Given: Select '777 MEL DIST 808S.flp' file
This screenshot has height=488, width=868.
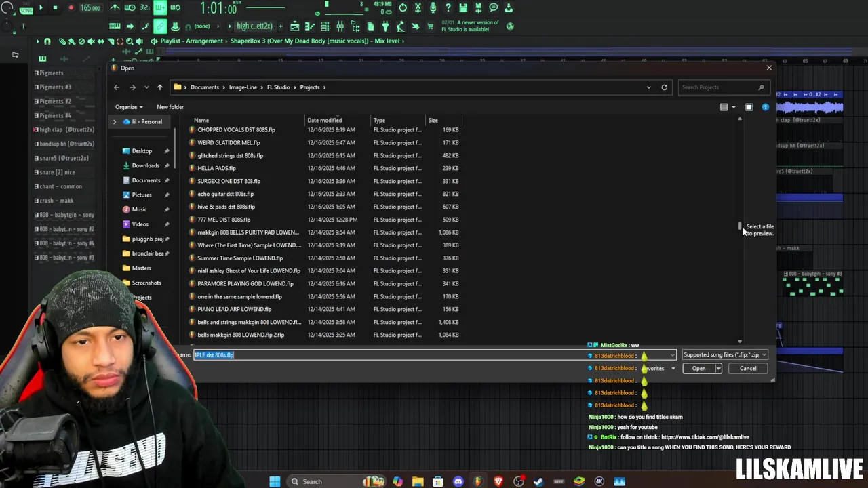Looking at the screenshot, I should coord(224,220).
